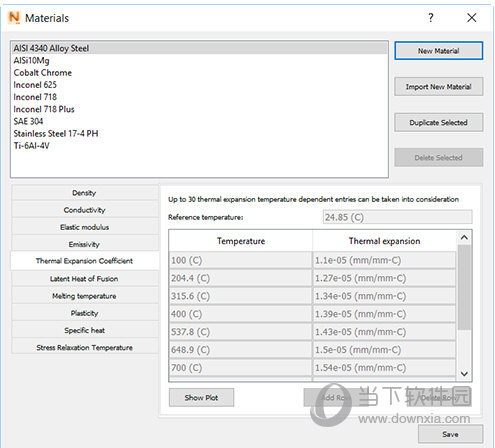Viewport: 495px width, 448px height.
Task: Click the 1.5e-05 expansion value cell
Action: point(384,350)
